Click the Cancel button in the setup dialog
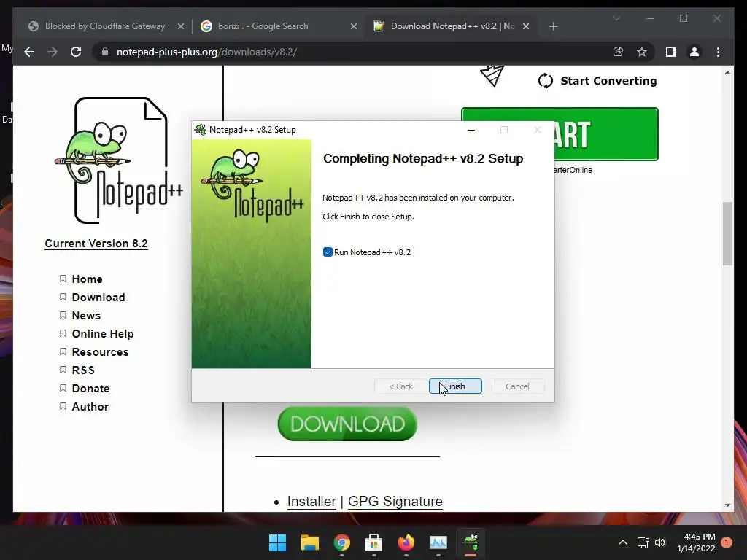The image size is (747, 560). 517,386
